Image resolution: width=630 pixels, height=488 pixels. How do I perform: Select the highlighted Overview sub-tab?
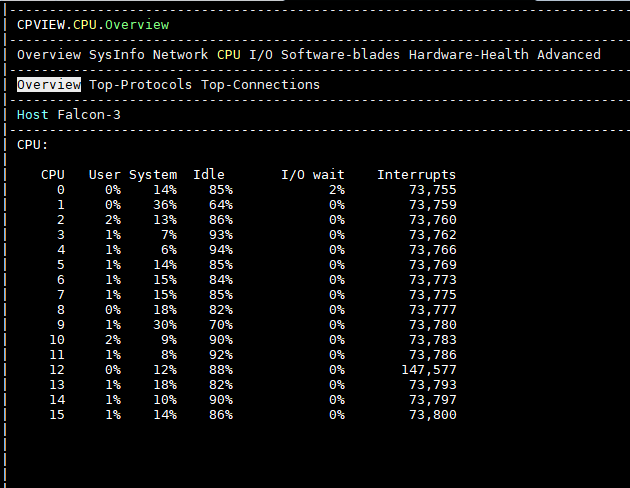click(49, 85)
